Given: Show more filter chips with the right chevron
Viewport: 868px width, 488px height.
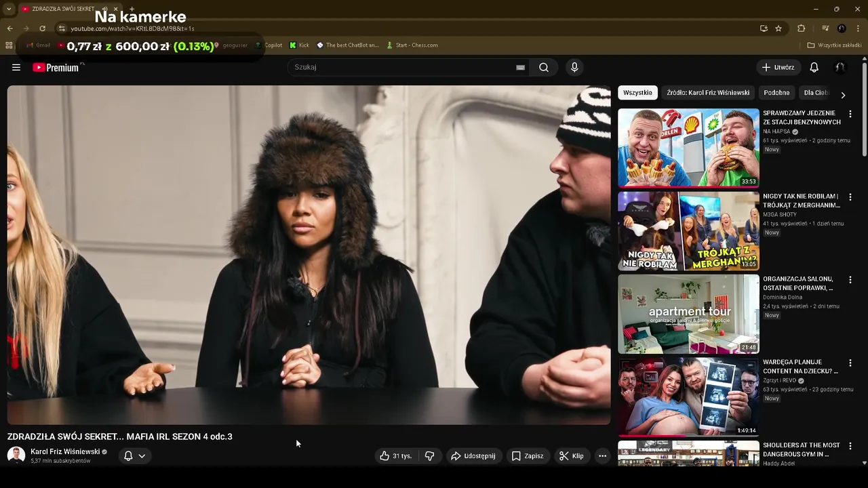Looking at the screenshot, I should [x=843, y=95].
